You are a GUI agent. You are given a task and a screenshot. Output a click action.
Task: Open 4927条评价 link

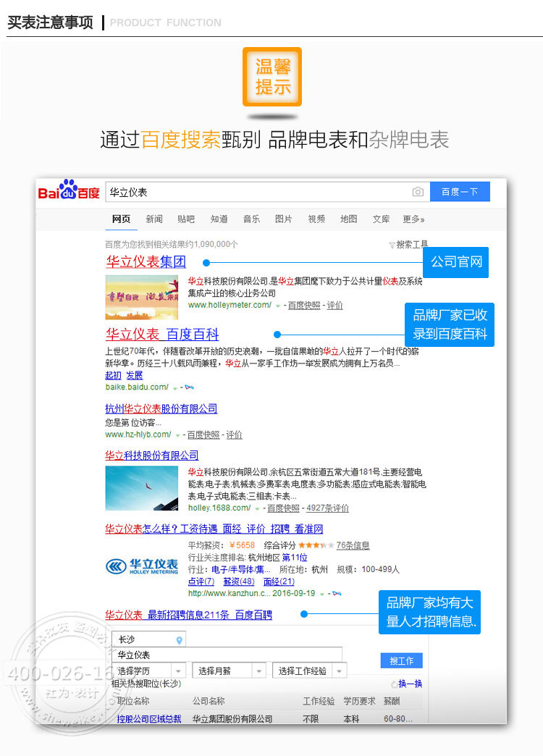click(327, 508)
